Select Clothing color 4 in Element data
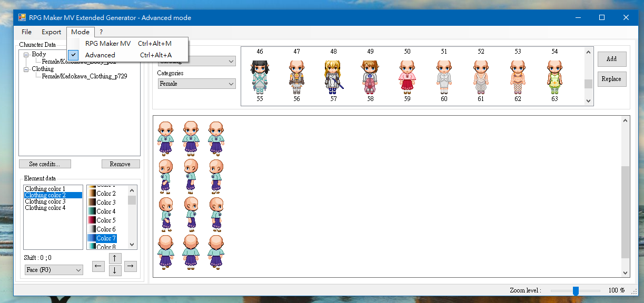Viewport: 644px width, 303px height. [x=53, y=208]
